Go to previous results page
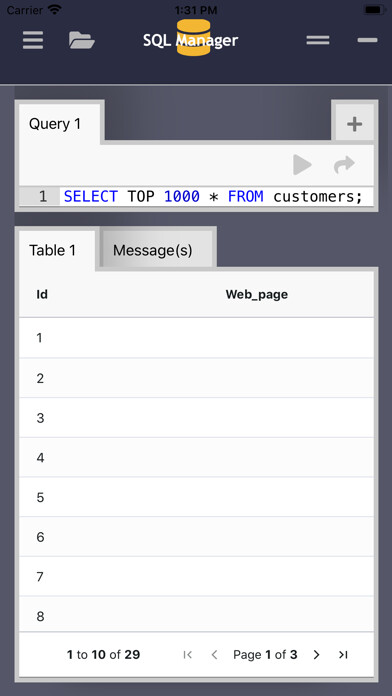Viewport: 392px width, 696px height. (x=214, y=654)
